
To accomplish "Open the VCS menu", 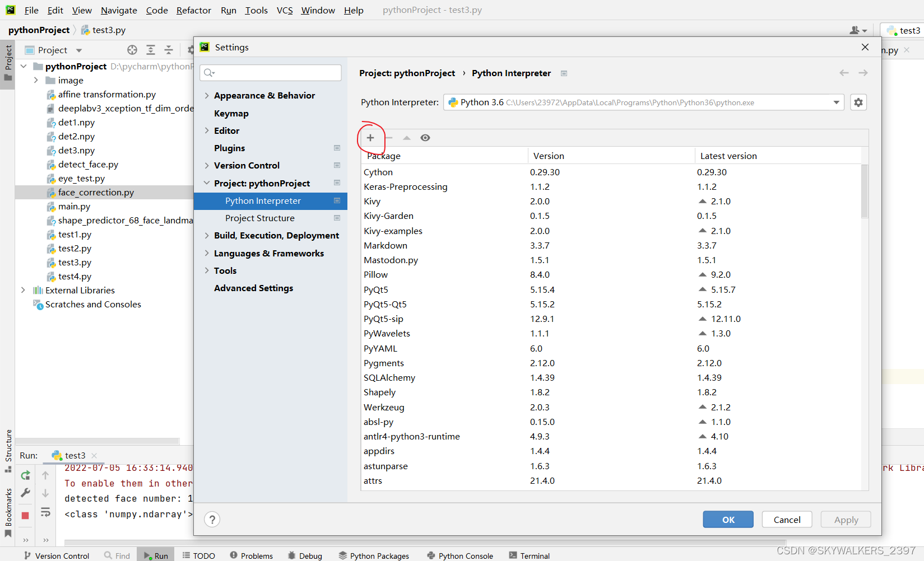I will click(x=285, y=10).
